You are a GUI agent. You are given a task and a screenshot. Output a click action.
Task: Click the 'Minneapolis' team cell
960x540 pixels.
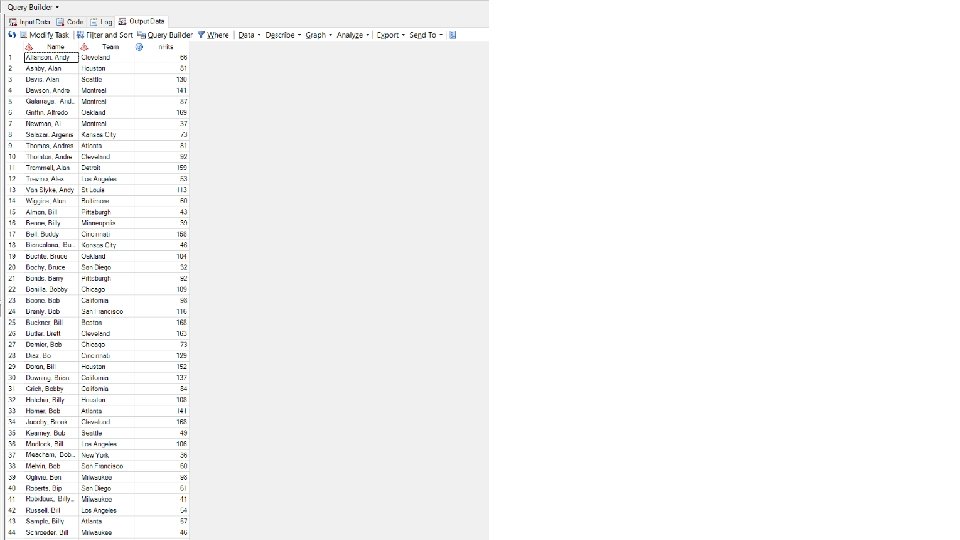coord(107,223)
